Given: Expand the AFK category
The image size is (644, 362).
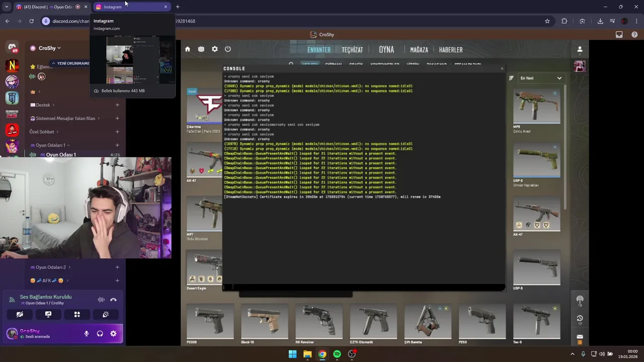Looking at the screenshot, I should point(49,281).
